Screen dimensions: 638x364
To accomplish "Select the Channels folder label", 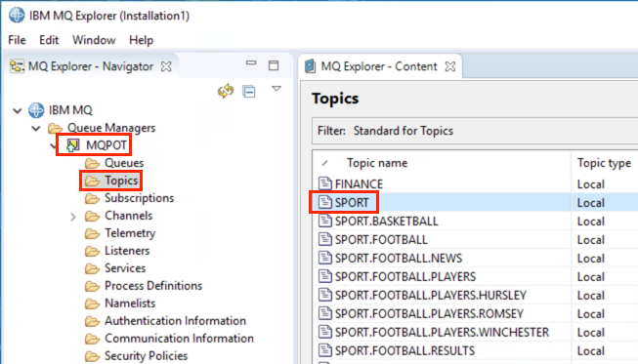I will tap(129, 216).
